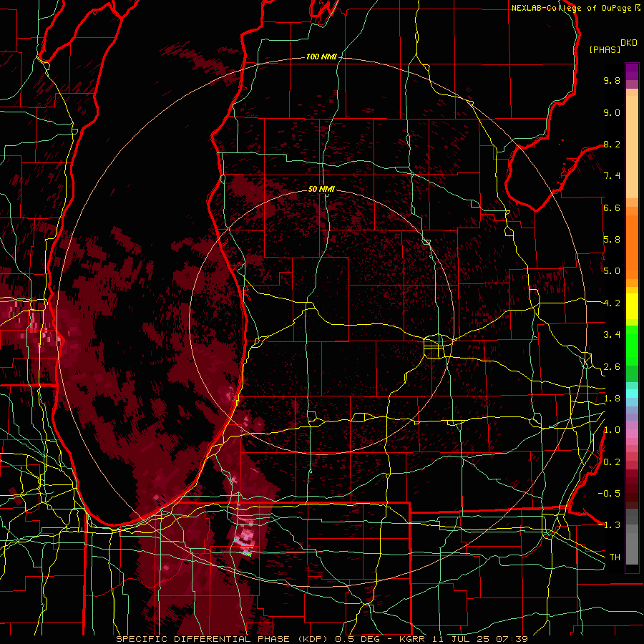Click the 5.8 value on color scale

[612, 240]
